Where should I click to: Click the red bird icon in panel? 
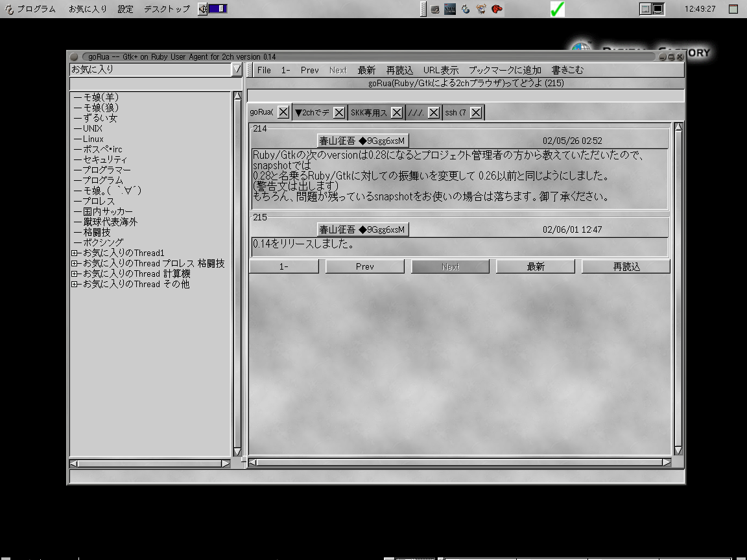[x=497, y=9]
